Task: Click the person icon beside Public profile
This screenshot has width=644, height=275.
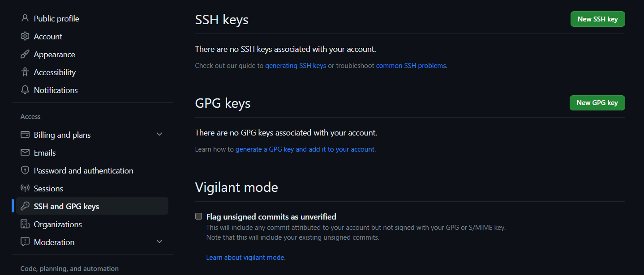Action: click(x=25, y=18)
